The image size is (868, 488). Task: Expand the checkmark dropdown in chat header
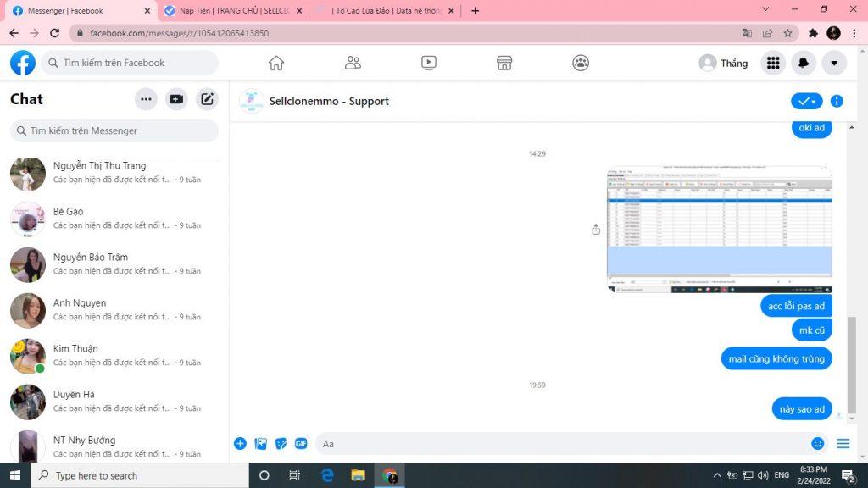pyautogui.click(x=806, y=101)
